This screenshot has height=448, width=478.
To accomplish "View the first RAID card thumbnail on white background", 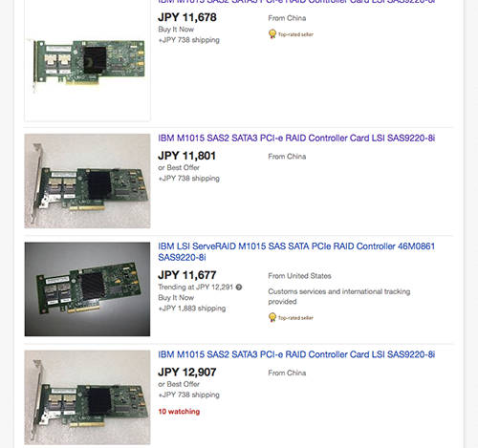I will point(87,61).
